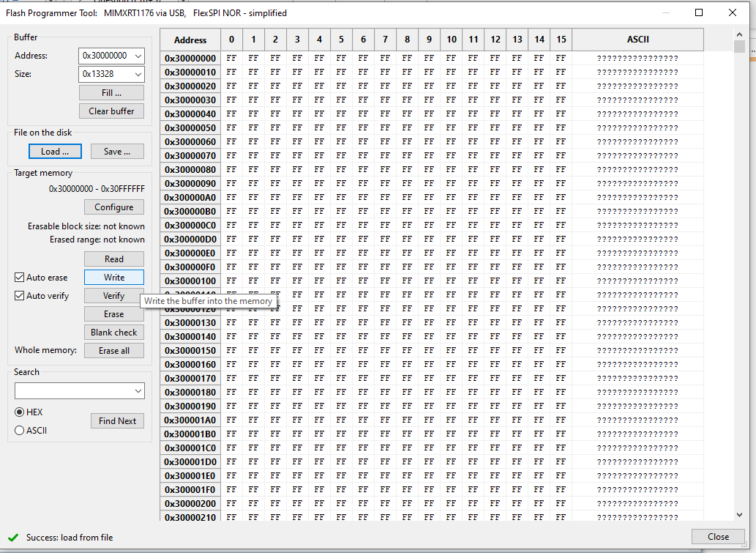Configure the target memory
The image size is (756, 553).
pyautogui.click(x=113, y=207)
